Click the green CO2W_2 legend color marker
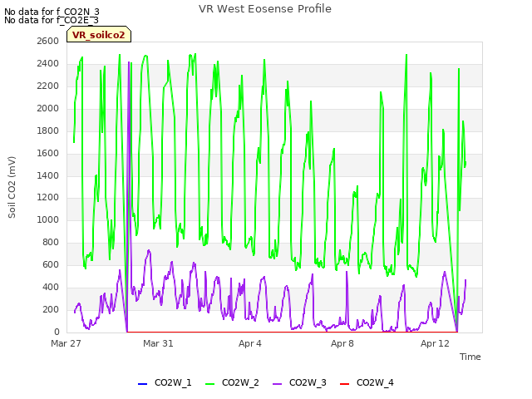The width and height of the screenshot is (532, 399). (210, 384)
